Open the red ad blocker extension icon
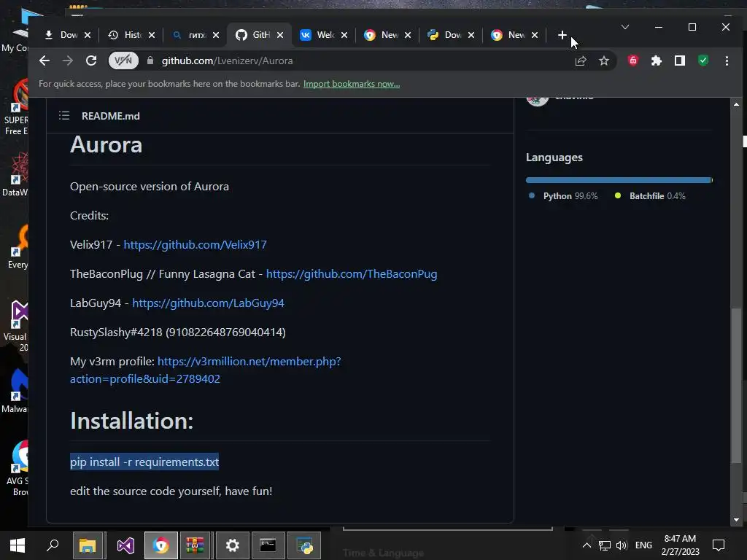This screenshot has height=560, width=747. [x=632, y=61]
